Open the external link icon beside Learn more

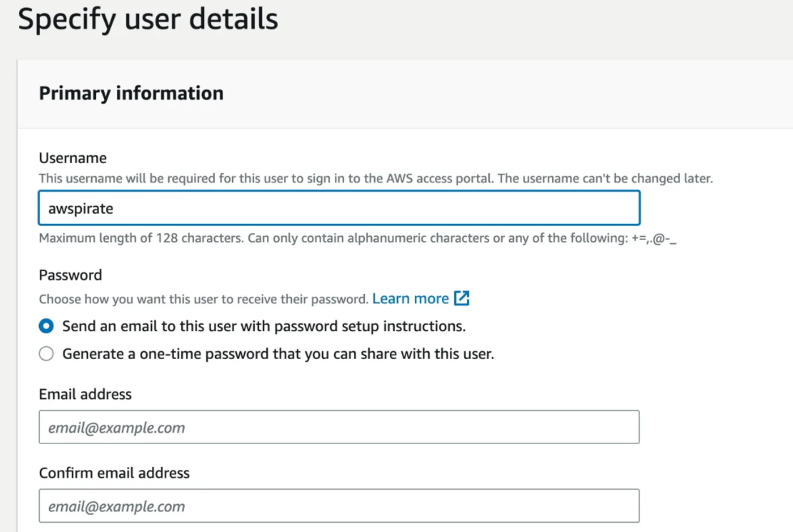tap(462, 298)
